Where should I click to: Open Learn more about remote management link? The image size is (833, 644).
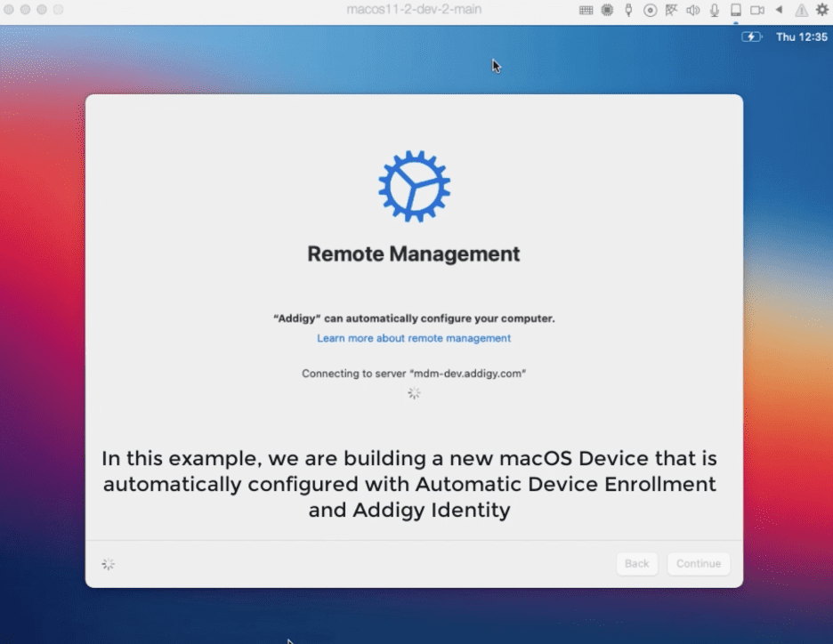414,338
